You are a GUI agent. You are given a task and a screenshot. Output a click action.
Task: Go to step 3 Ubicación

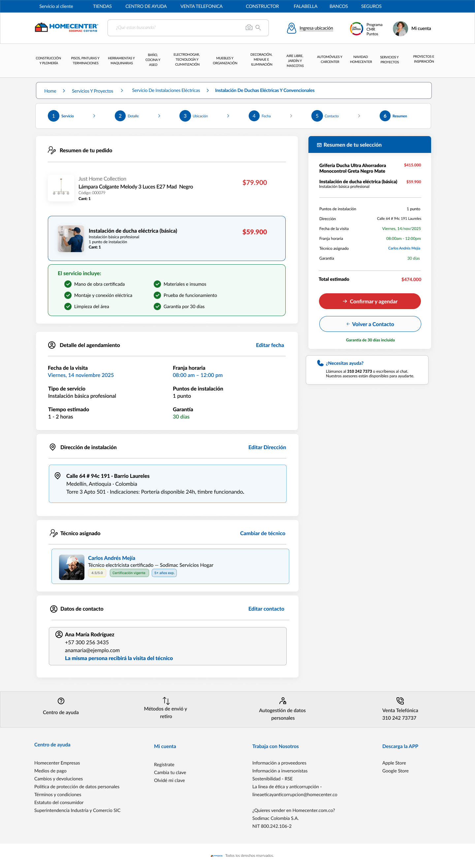[x=194, y=116]
